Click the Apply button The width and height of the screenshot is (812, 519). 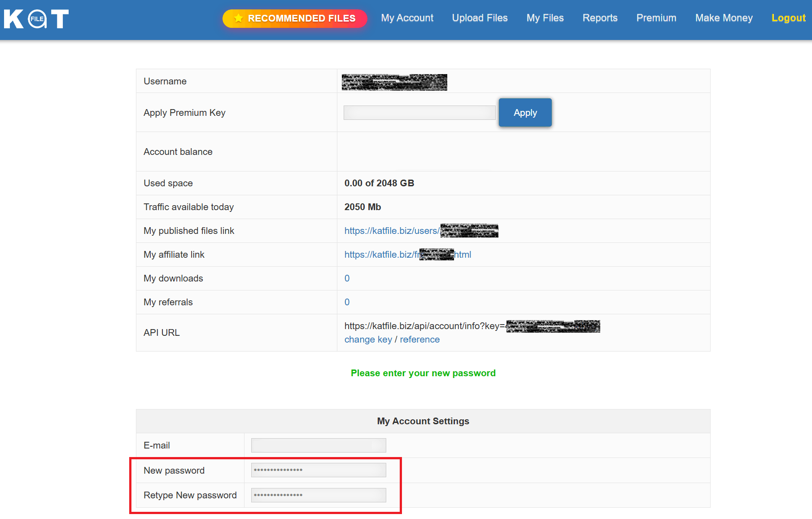click(x=525, y=113)
